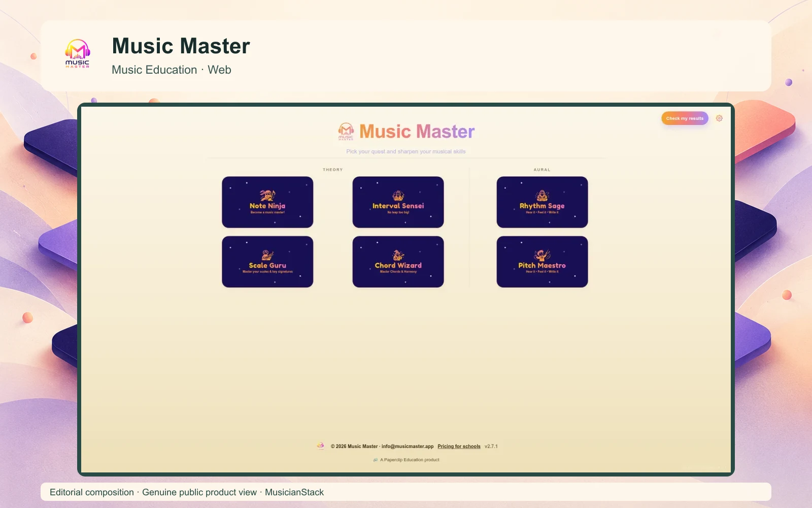Image resolution: width=812 pixels, height=508 pixels.
Task: Open the Interval Sensei quest card
Action: tap(398, 202)
